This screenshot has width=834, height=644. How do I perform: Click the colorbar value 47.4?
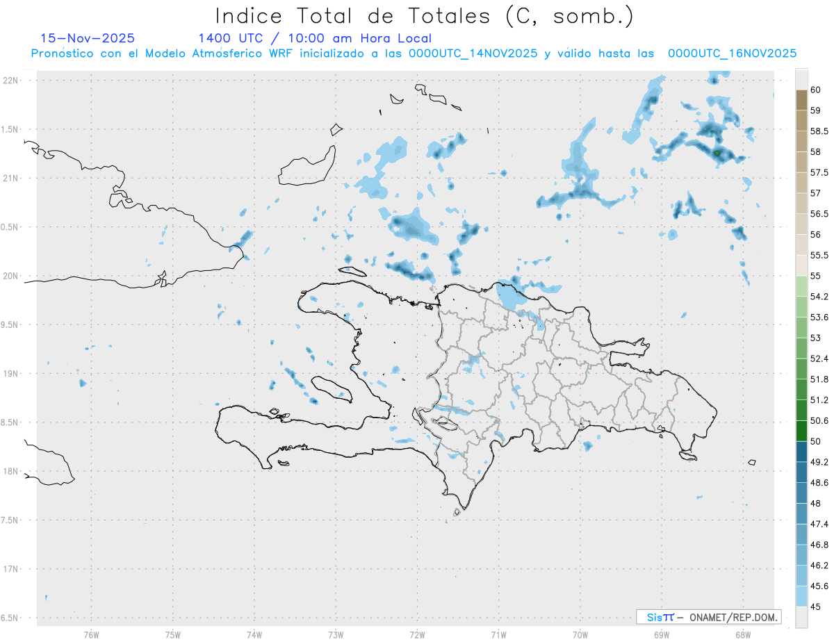point(819,524)
